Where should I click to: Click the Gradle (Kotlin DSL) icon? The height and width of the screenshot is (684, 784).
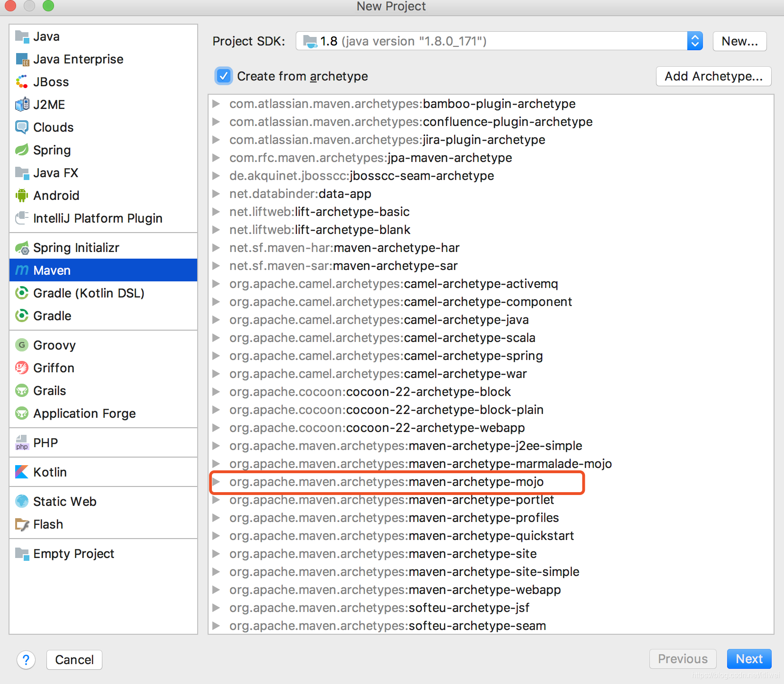22,293
